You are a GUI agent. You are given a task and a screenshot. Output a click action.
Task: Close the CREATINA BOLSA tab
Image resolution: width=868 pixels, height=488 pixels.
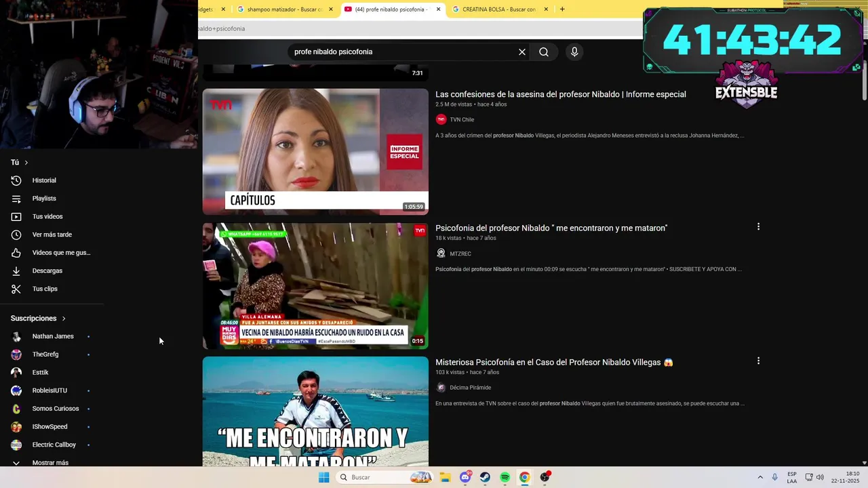coord(546,9)
